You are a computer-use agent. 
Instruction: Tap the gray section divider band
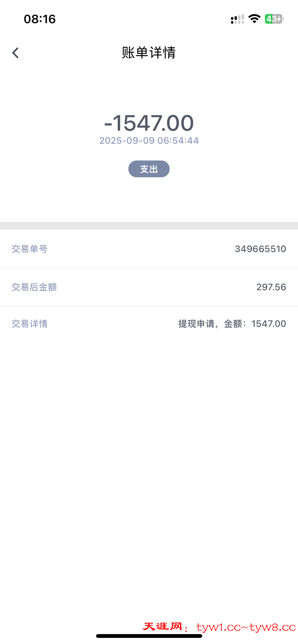click(149, 226)
